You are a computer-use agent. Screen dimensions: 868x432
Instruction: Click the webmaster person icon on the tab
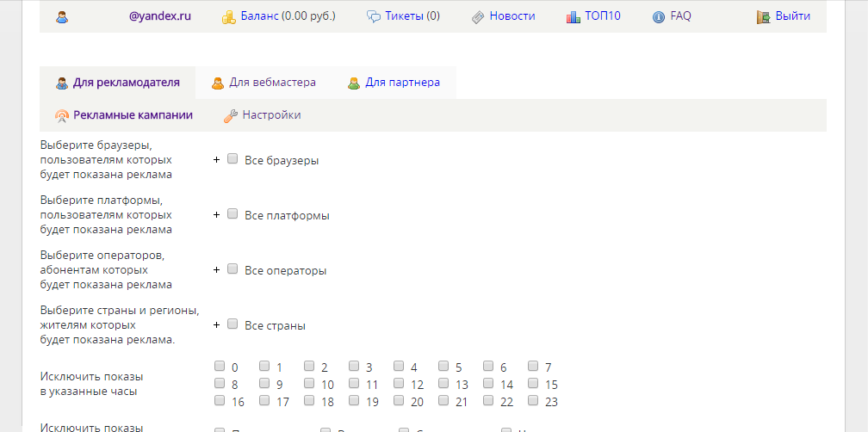point(218,83)
